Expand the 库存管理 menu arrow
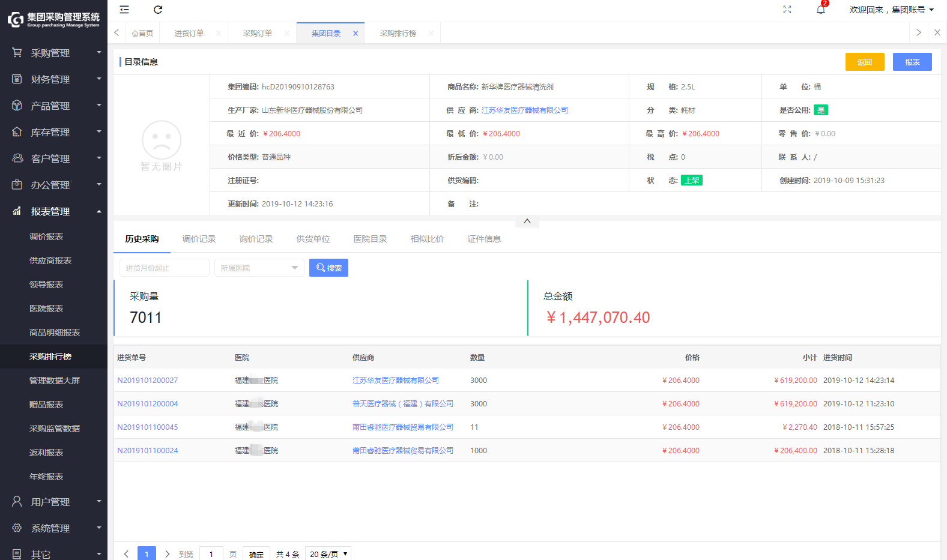 [x=99, y=132]
